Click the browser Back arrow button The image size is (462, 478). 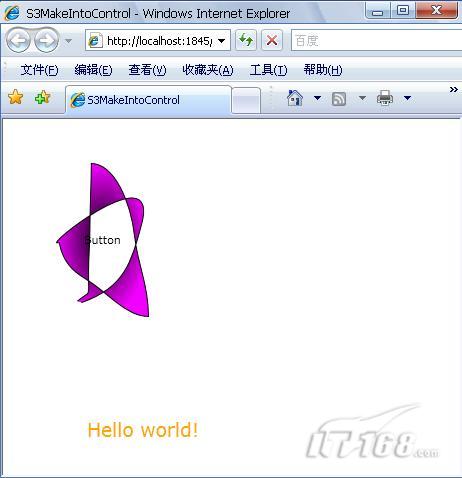tap(18, 40)
